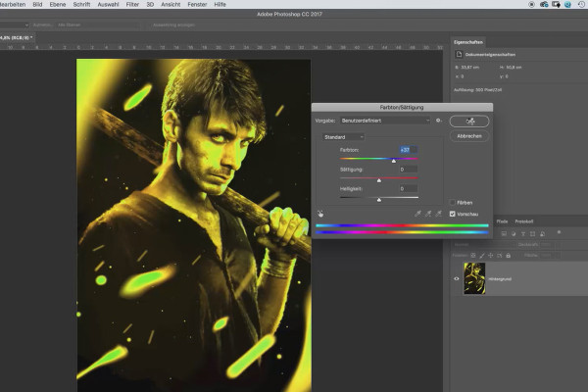This screenshot has width=588, height=392.
Task: Open the Creative Cloud icon in the macOS menu bar
Action: (x=544, y=5)
